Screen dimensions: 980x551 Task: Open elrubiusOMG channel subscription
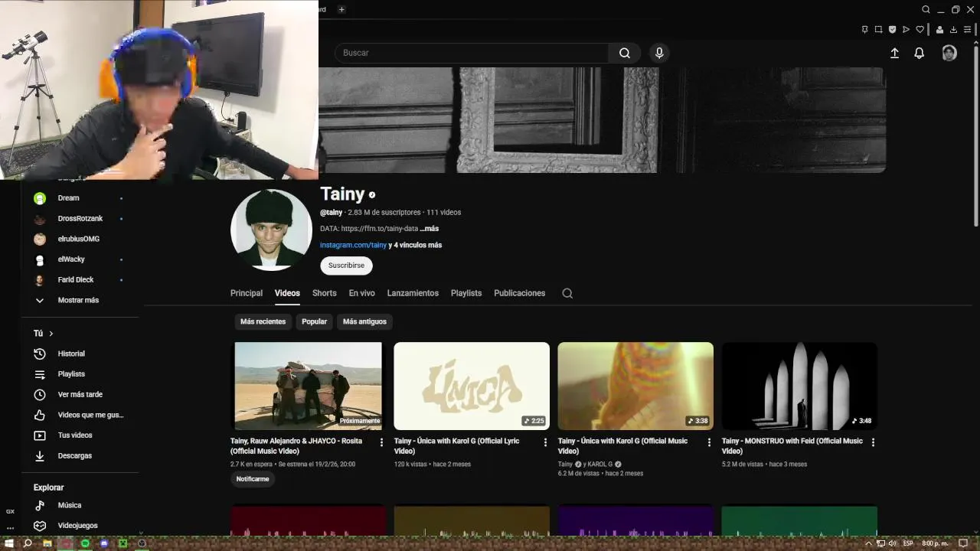point(80,239)
